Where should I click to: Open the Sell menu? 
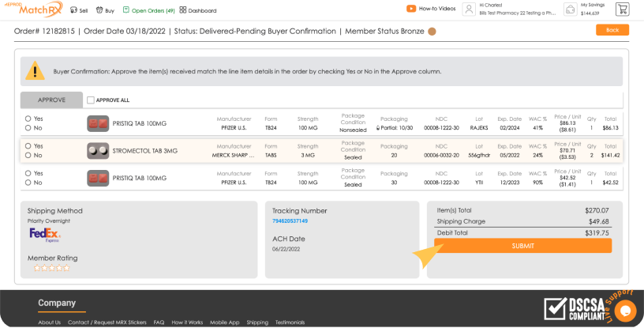(78, 11)
